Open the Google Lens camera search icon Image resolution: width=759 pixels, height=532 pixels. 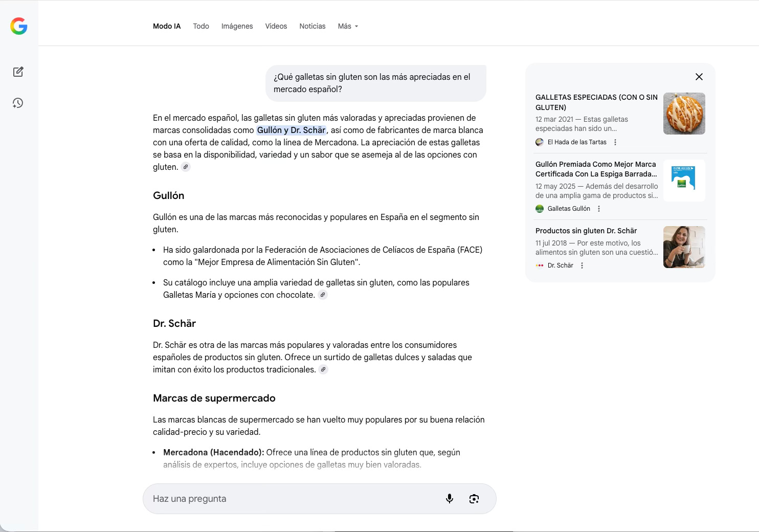pyautogui.click(x=474, y=499)
